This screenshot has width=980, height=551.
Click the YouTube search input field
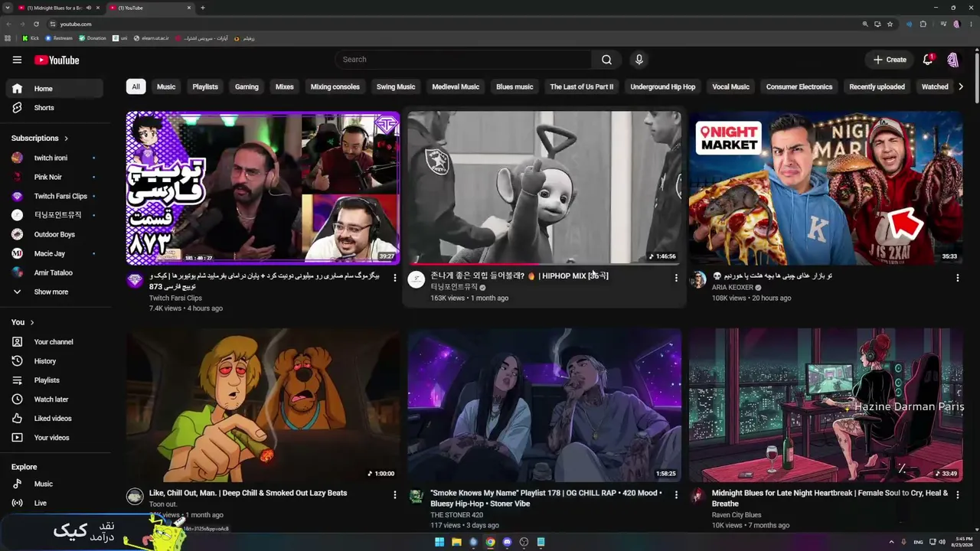463,60
